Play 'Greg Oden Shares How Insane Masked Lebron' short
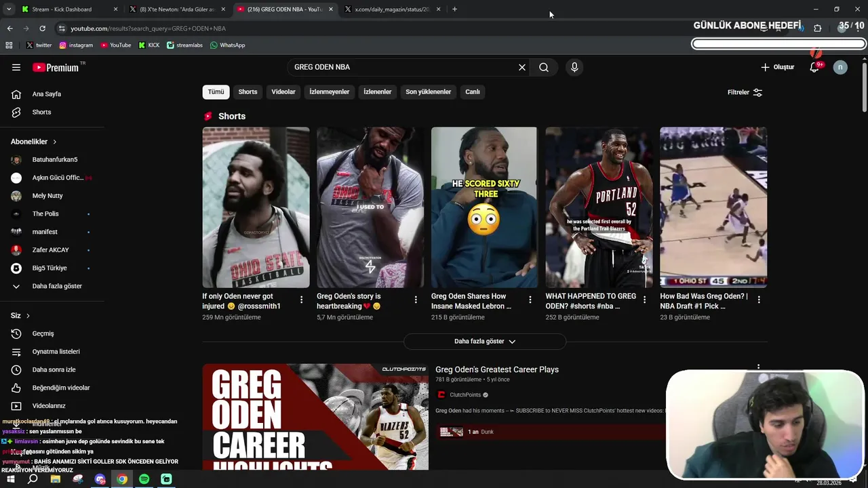 coord(484,207)
